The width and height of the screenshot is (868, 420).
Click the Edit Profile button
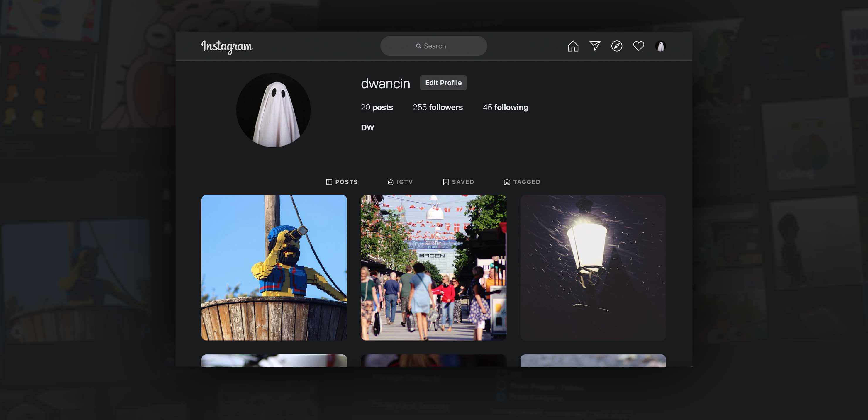click(x=443, y=83)
